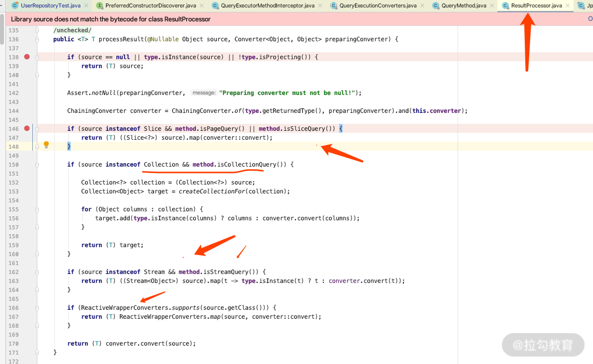
Task: Close the ResultProcessor.java tab
Action: [568, 5]
